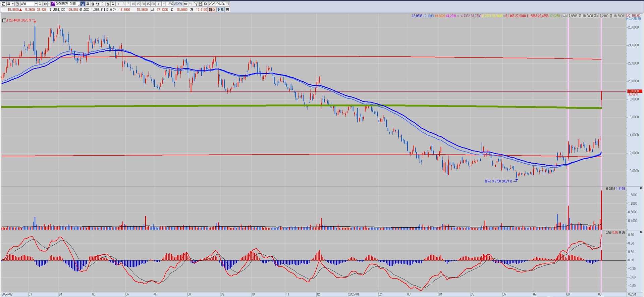Switch chart to daily (일) period
The image size is (644, 297).
[x=83, y=4]
